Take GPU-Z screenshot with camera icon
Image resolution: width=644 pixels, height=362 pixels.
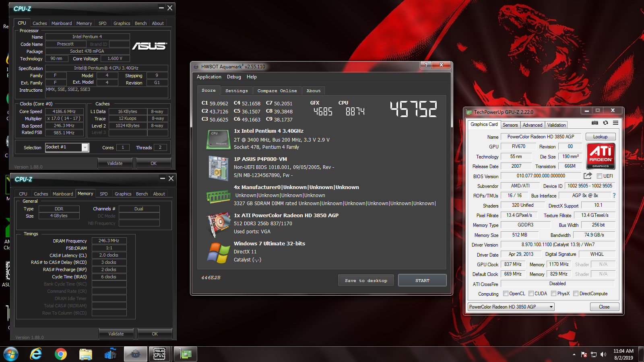point(595,123)
